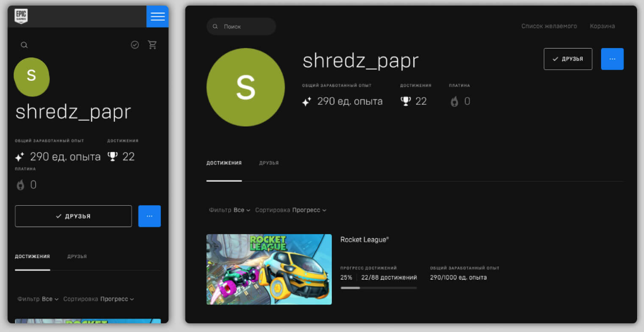Screen dimensions: 644x332
Task: Click the trophy icon beside 22 in desktop view
Action: tap(406, 101)
